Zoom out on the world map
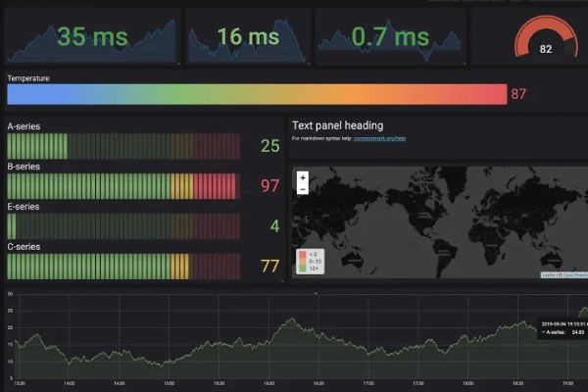 (x=303, y=189)
